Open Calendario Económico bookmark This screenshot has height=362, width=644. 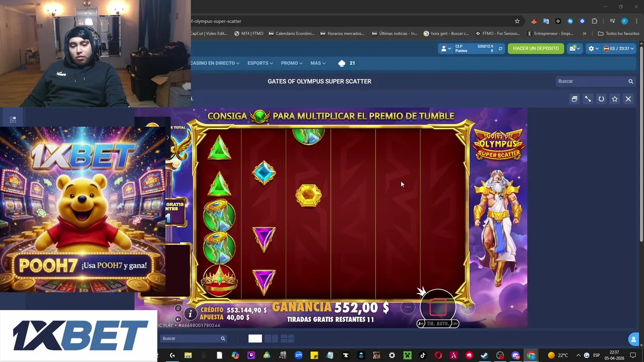coord(292,34)
